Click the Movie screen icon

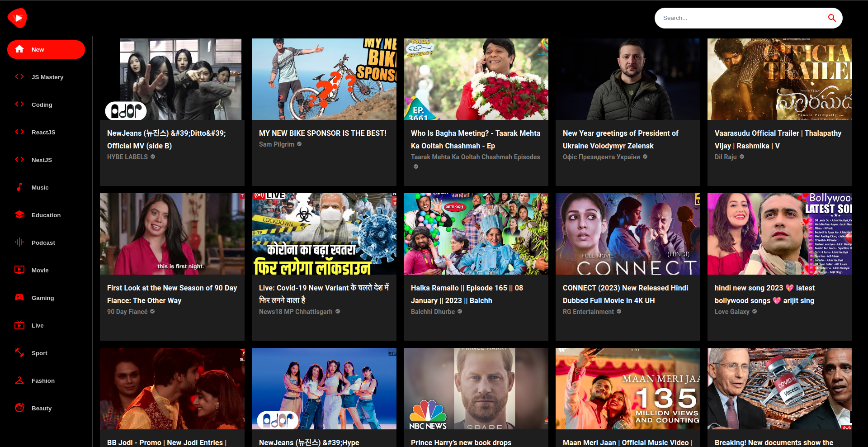tap(19, 270)
